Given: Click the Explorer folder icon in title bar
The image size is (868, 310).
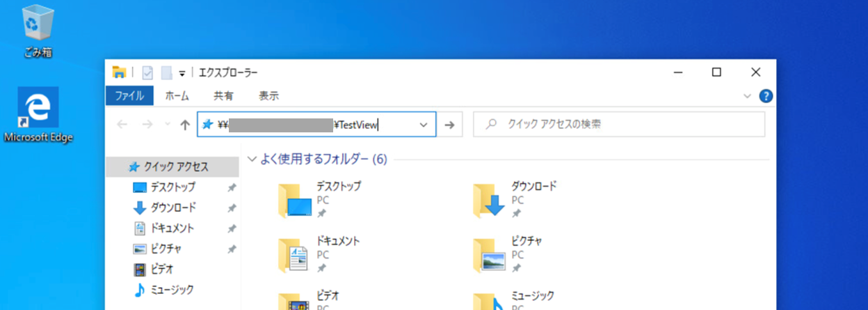Looking at the screenshot, I should point(119,72).
